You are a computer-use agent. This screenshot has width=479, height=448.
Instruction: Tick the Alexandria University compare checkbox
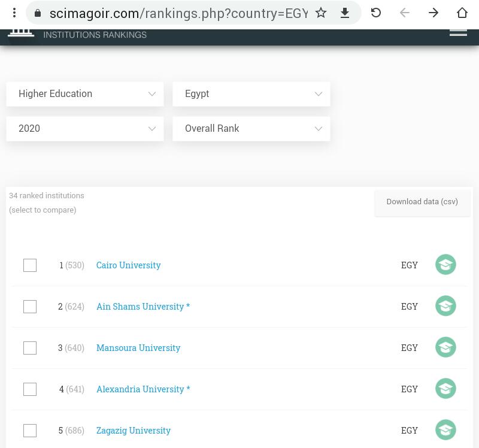pos(30,389)
